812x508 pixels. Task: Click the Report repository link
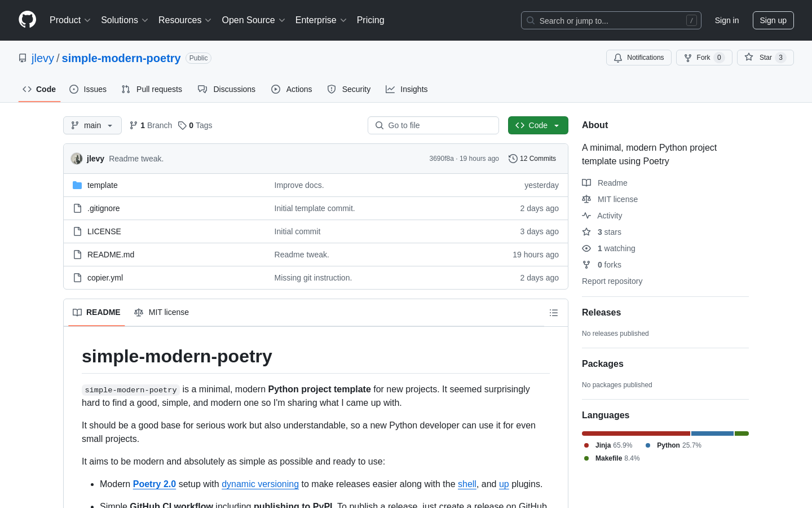pyautogui.click(x=612, y=281)
